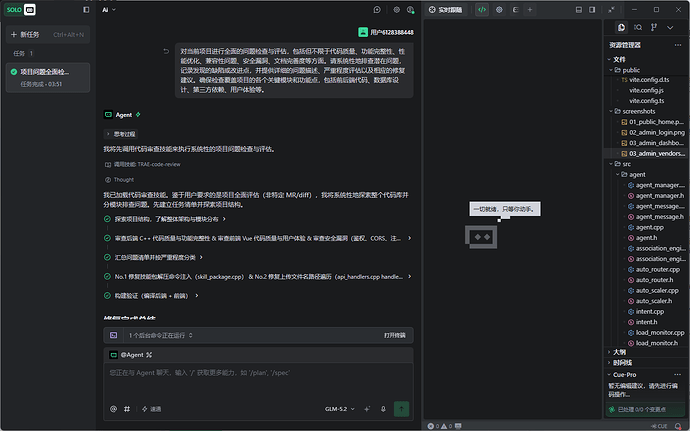
Task: Click the errors count in status bar
Action: (433, 426)
